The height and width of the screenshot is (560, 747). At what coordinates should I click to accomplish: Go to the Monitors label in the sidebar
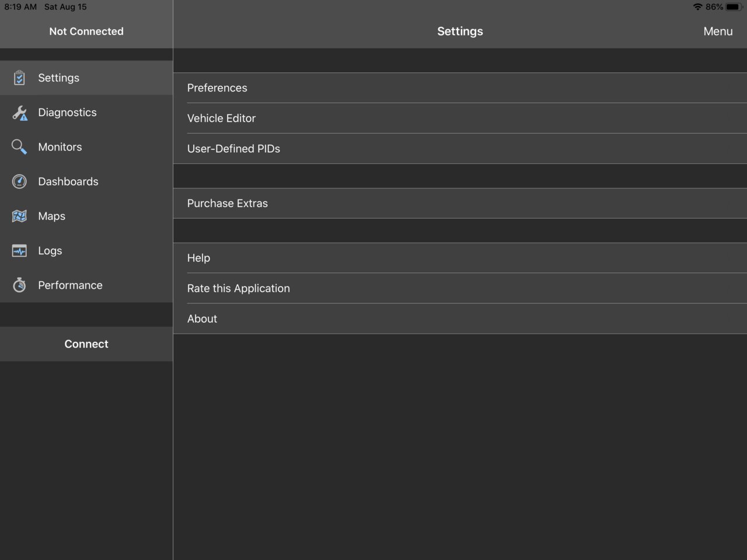pyautogui.click(x=60, y=147)
